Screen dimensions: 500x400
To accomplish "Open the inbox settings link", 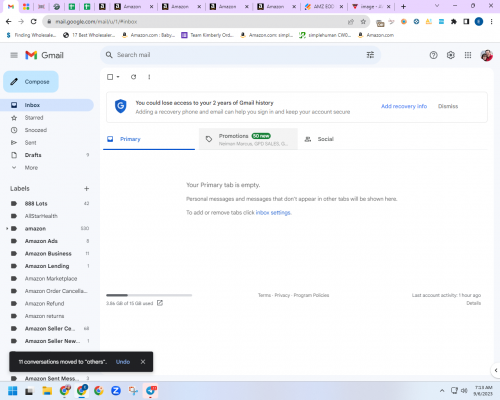I will tap(273, 213).
